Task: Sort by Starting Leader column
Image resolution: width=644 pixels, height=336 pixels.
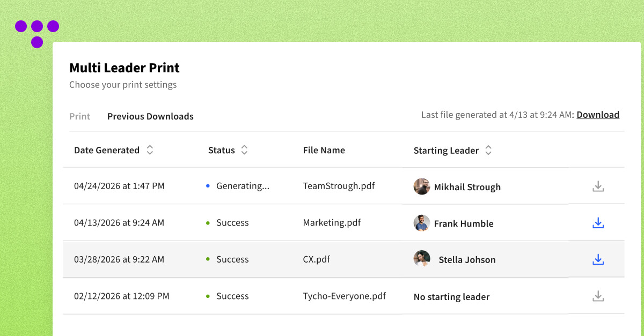Action: pos(488,151)
